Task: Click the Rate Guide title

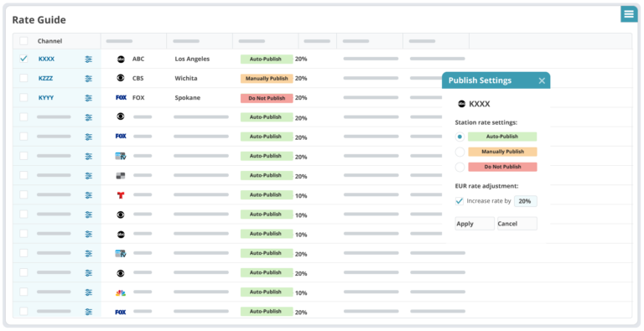Action: pyautogui.click(x=39, y=20)
